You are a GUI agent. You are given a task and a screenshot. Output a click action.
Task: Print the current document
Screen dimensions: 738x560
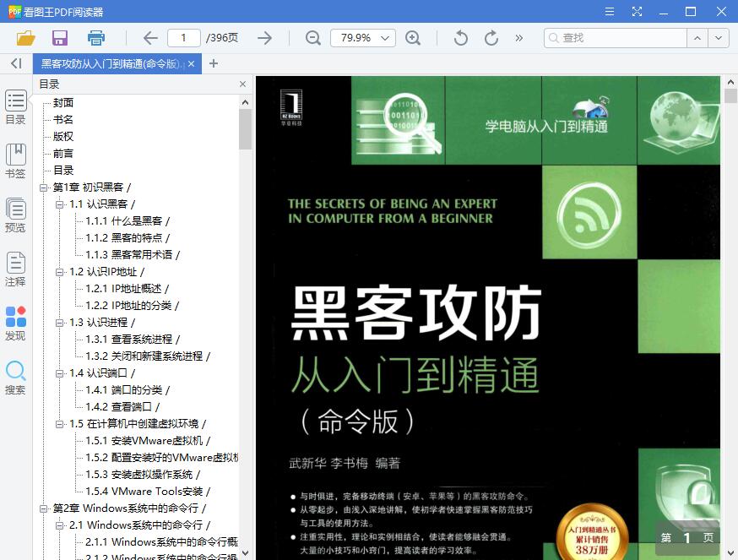[x=95, y=38]
